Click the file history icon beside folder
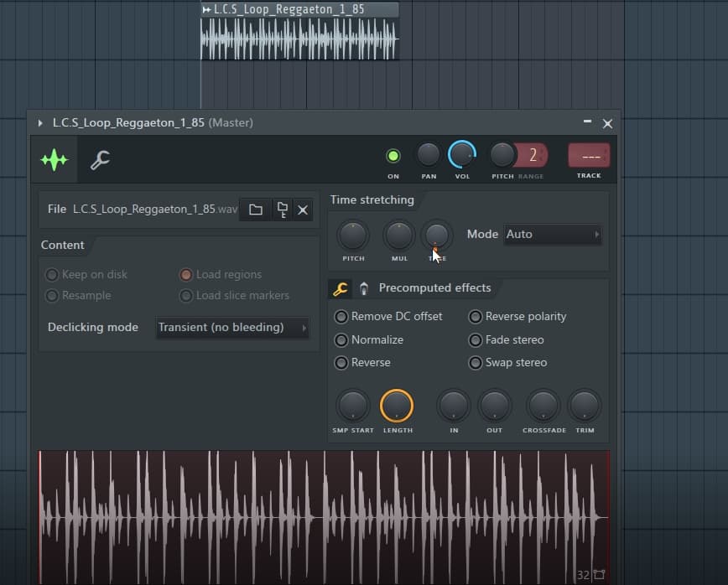Screen dimensions: 728x585 (x=282, y=210)
